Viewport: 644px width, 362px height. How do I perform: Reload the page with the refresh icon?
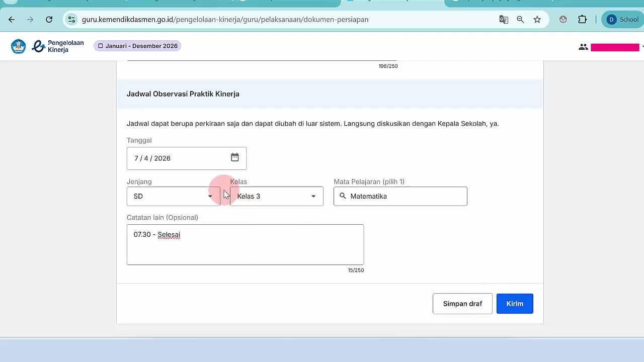tap(49, 20)
